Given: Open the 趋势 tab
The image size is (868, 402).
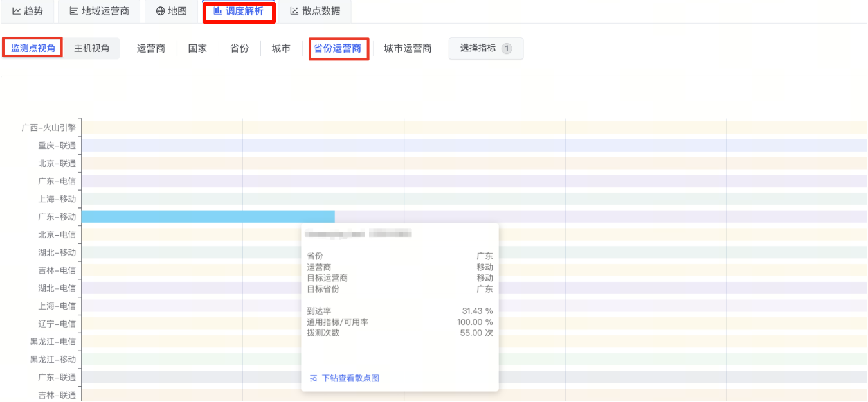Looking at the screenshot, I should click(x=28, y=11).
